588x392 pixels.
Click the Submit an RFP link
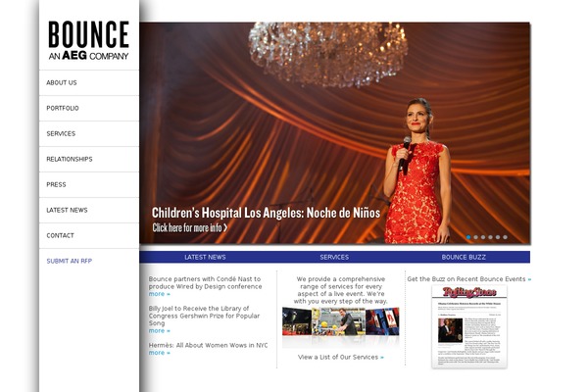[70, 261]
